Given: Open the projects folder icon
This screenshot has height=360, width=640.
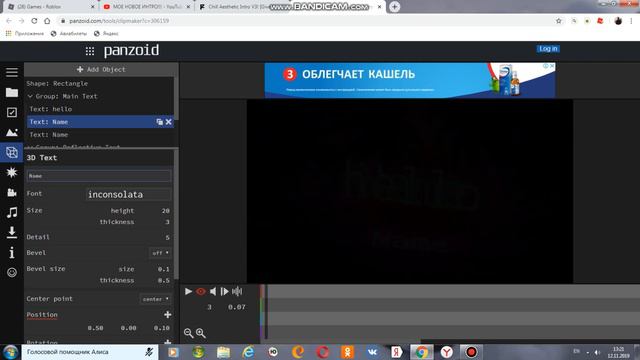Looking at the screenshot, I should [12, 93].
